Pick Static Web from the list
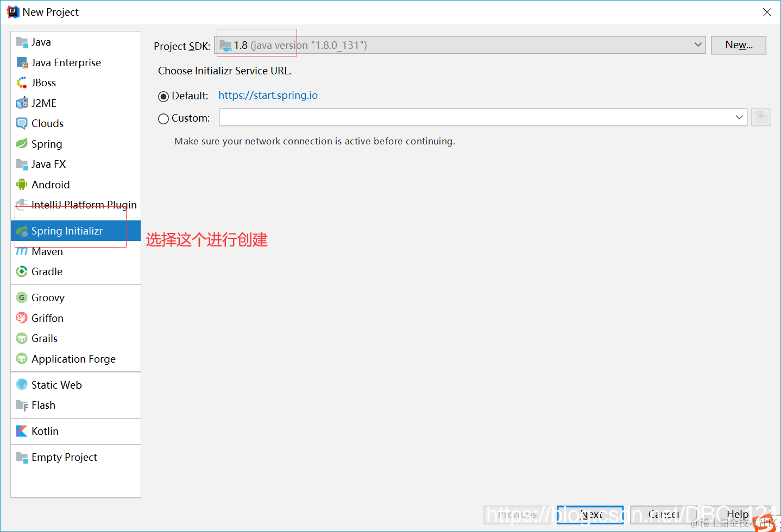Viewport: 781px width, 532px height. (x=76, y=385)
